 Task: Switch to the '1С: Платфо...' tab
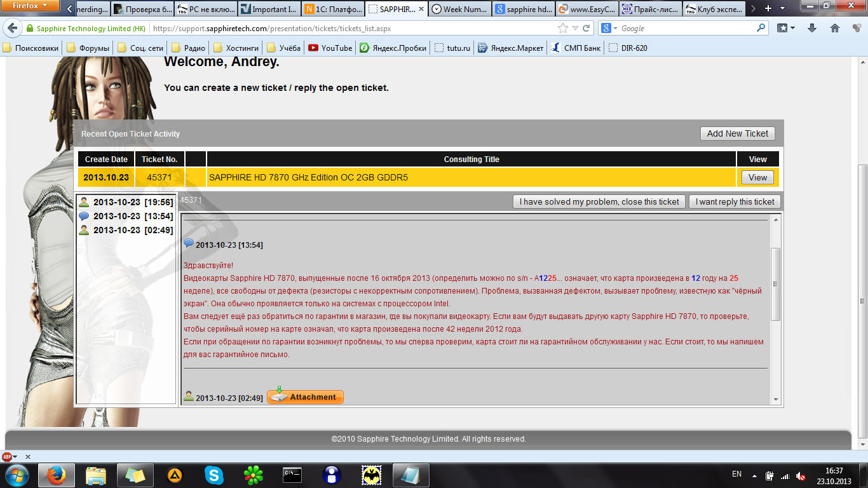(332, 10)
